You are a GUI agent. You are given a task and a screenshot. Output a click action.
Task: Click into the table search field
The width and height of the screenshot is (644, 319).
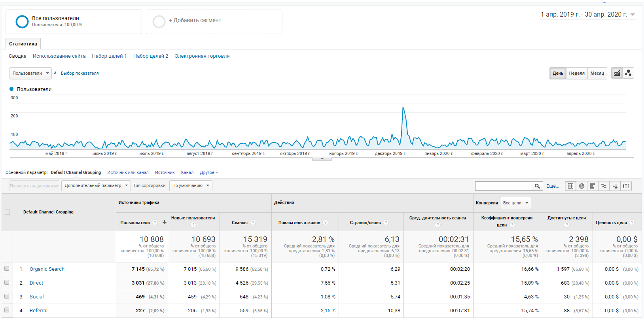(503, 186)
